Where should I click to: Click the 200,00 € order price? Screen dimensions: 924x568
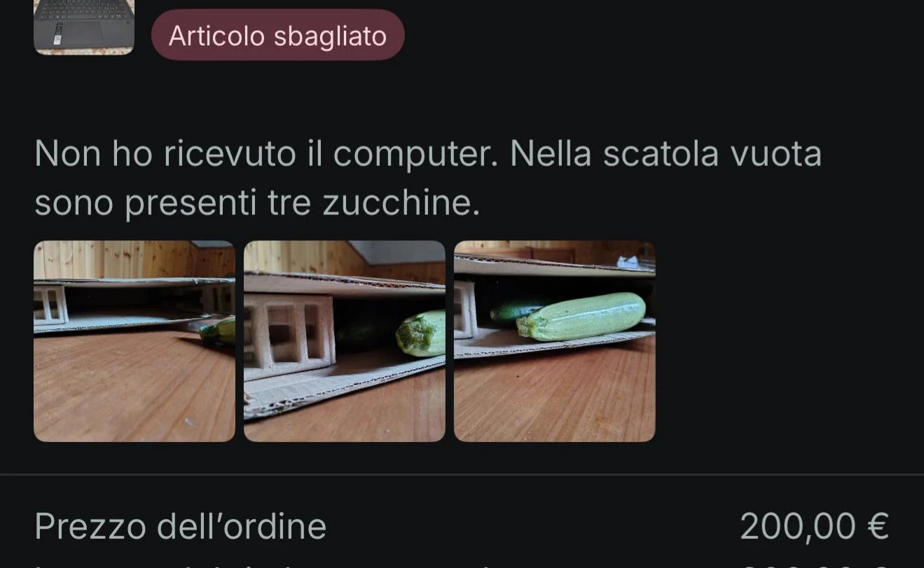pyautogui.click(x=814, y=526)
